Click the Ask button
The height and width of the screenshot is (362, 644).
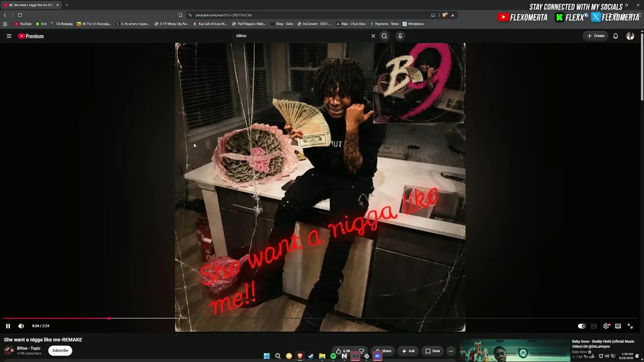(408, 351)
